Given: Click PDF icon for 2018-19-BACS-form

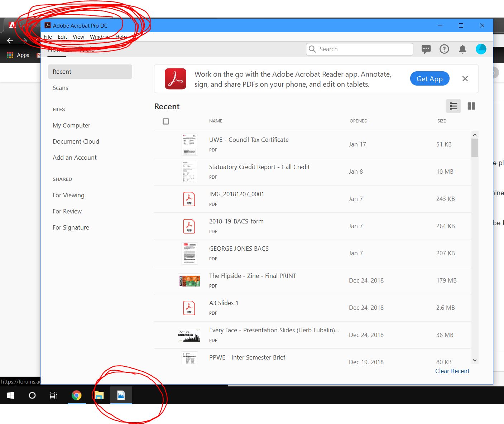Looking at the screenshot, I should click(189, 226).
